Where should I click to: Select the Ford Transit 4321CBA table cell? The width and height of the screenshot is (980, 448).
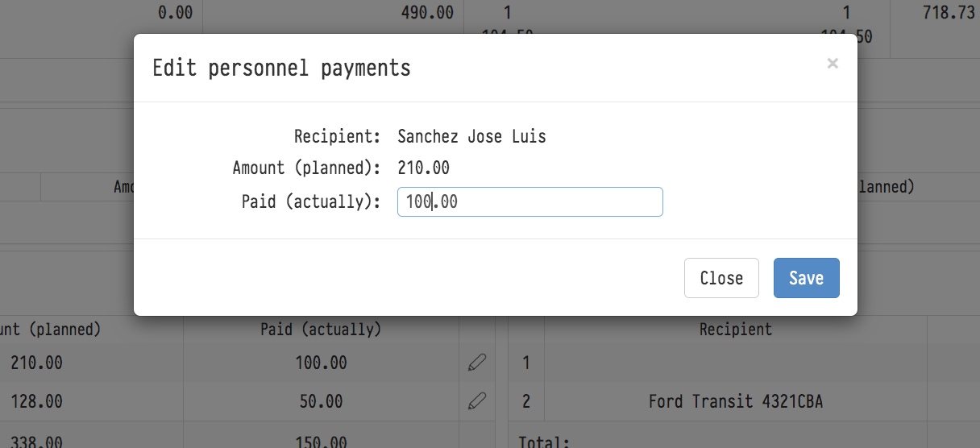[735, 401]
